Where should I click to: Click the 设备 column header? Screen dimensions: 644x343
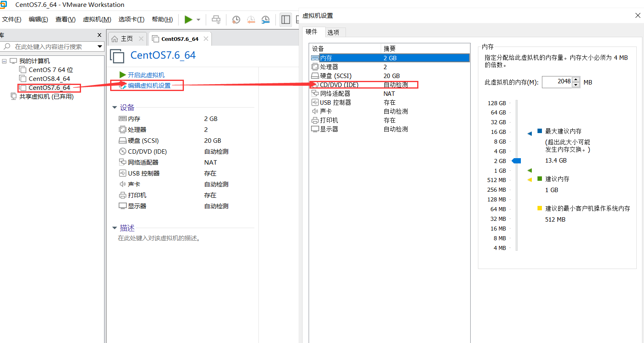pyautogui.click(x=345, y=49)
